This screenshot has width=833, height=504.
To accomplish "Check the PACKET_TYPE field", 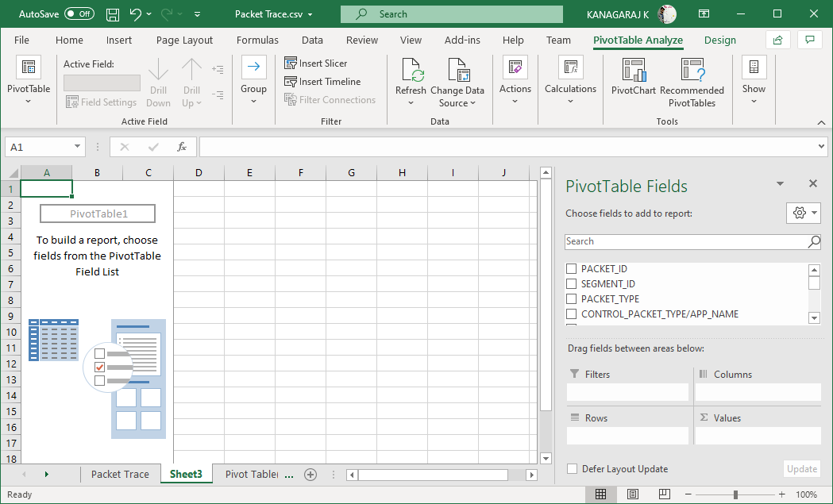I will point(572,299).
